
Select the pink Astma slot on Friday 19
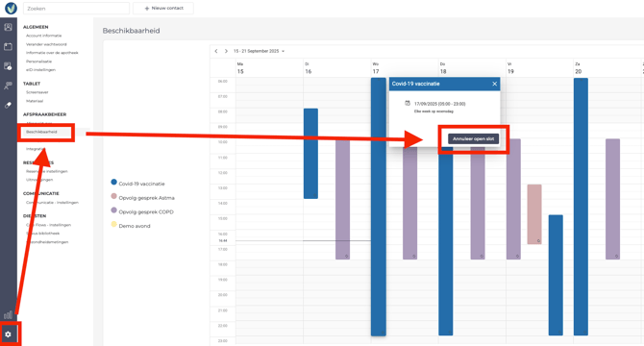click(534, 214)
